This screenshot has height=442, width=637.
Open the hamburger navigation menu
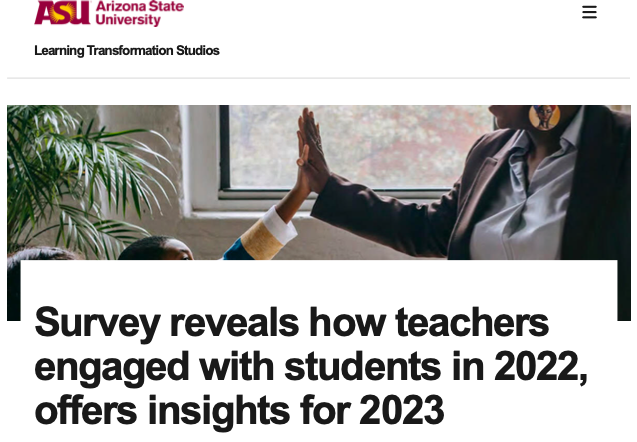pos(589,12)
